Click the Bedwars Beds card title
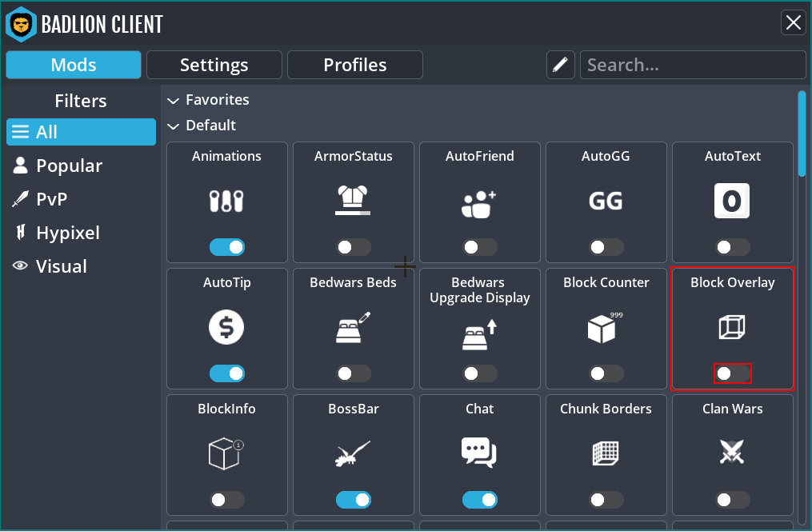The width and height of the screenshot is (812, 531). click(x=353, y=282)
